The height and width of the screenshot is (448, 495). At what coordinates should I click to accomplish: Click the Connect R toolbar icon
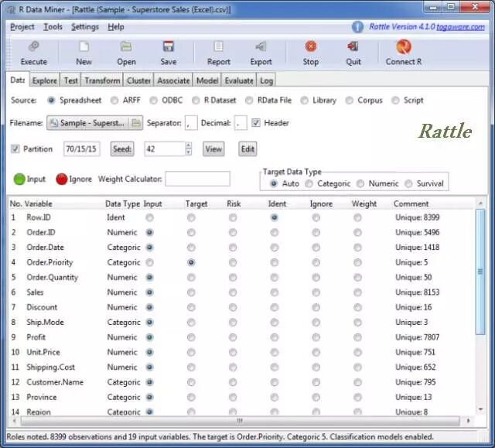point(404,46)
